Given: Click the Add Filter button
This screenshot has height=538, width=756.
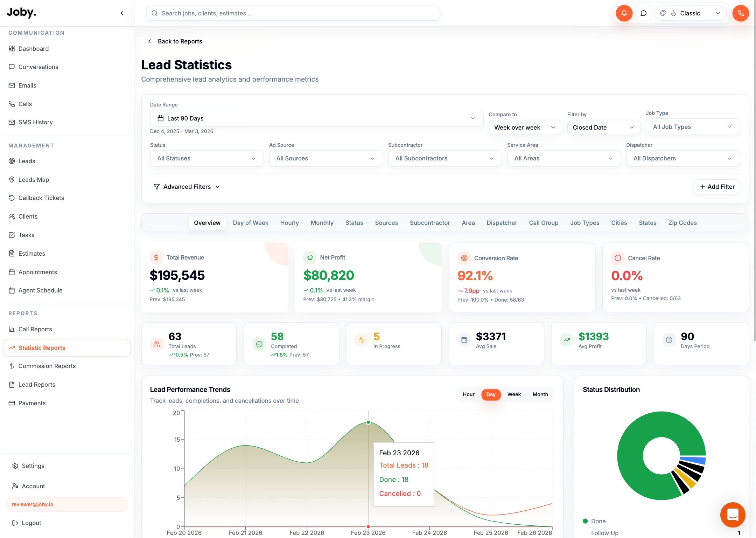Looking at the screenshot, I should [717, 187].
